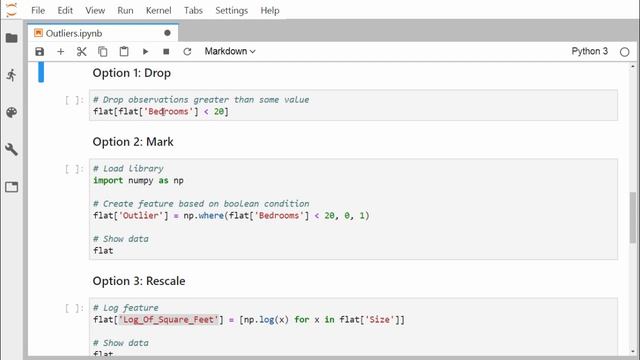Interrupt the kernel with stop button

[166, 51]
